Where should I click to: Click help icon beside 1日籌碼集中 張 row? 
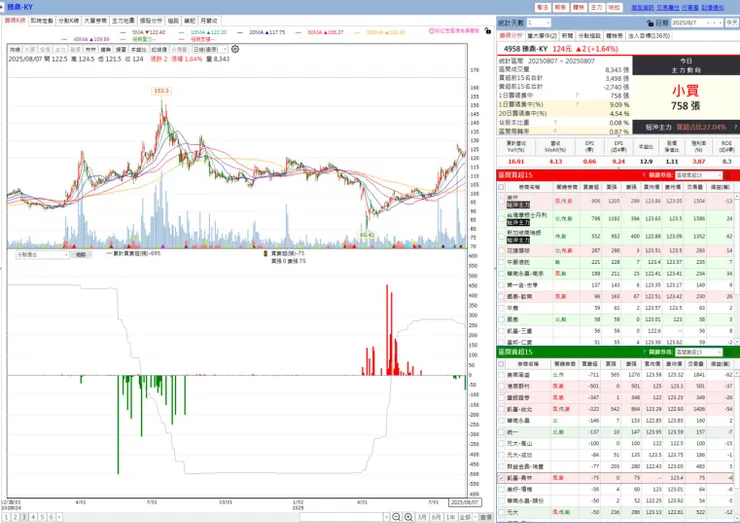coord(577,96)
